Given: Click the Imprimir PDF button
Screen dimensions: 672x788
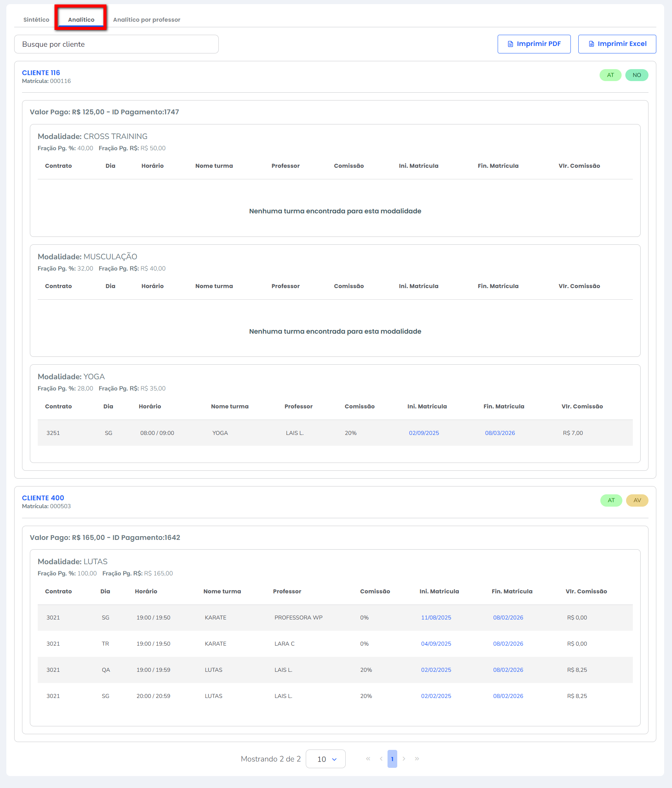Looking at the screenshot, I should click(x=533, y=44).
